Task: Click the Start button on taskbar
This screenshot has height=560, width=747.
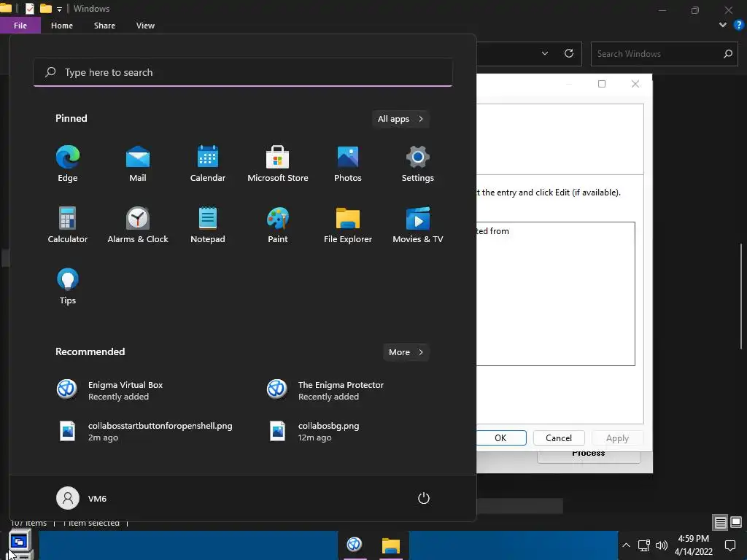Action: click(19, 544)
